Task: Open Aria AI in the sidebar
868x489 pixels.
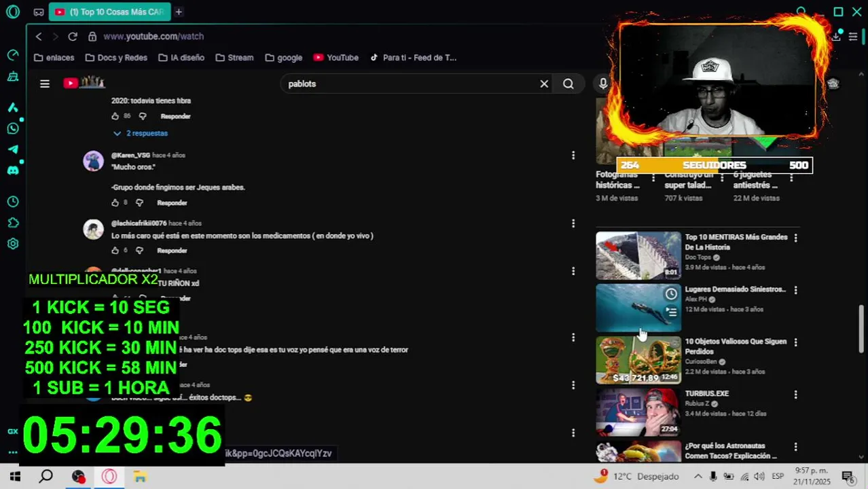Action: [12, 107]
